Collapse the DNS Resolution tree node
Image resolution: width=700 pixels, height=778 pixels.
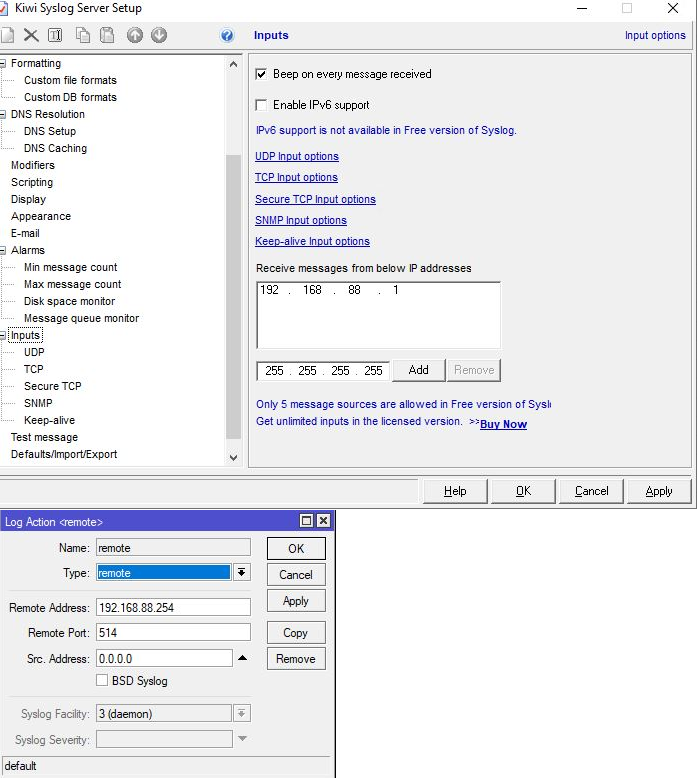[3, 114]
